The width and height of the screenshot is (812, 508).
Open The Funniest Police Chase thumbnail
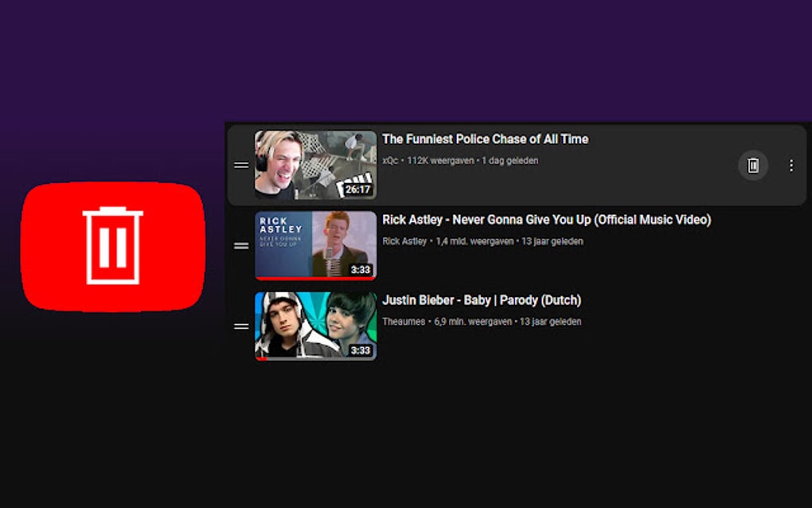pyautogui.click(x=315, y=165)
